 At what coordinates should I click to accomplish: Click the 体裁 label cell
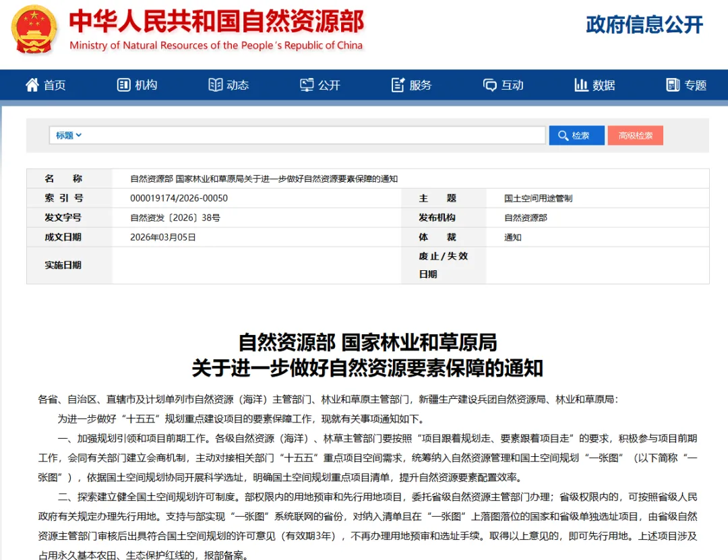point(444,237)
